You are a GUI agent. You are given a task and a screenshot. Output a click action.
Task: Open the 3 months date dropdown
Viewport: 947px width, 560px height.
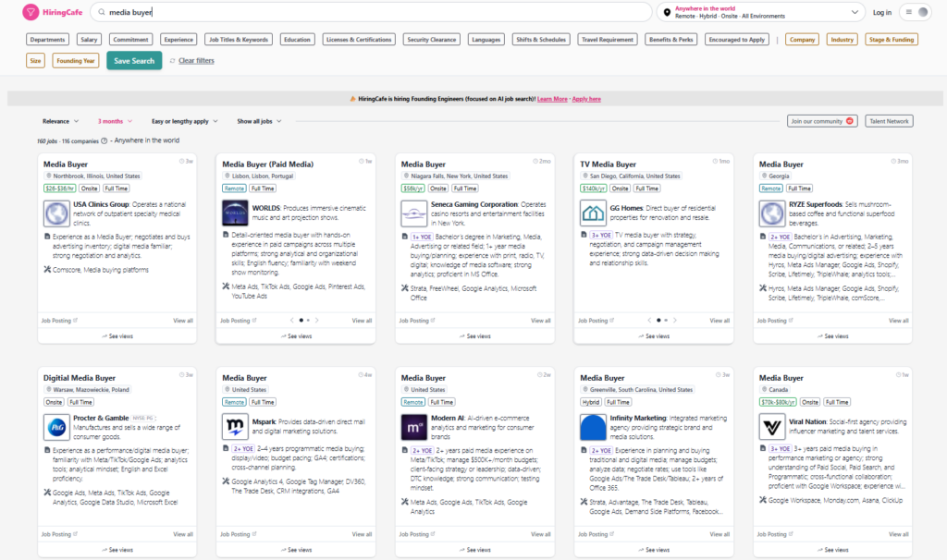tap(115, 121)
